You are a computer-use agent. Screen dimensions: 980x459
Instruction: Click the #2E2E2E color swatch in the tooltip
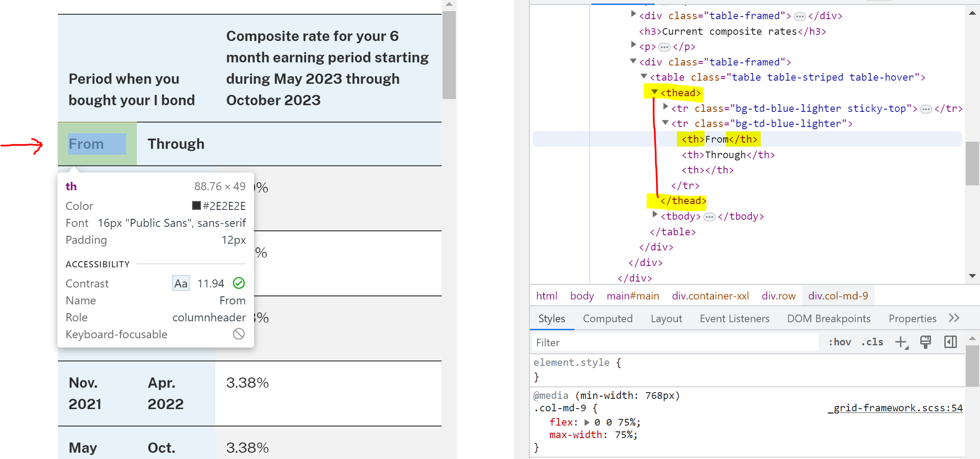(x=196, y=205)
